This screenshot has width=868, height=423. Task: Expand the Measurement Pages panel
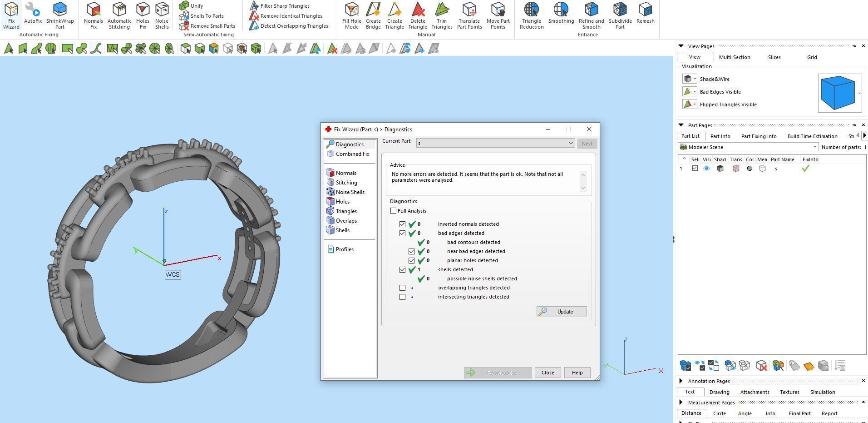(x=681, y=402)
